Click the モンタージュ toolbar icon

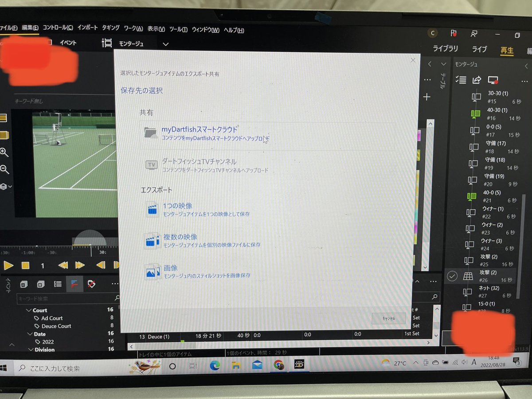107,43
